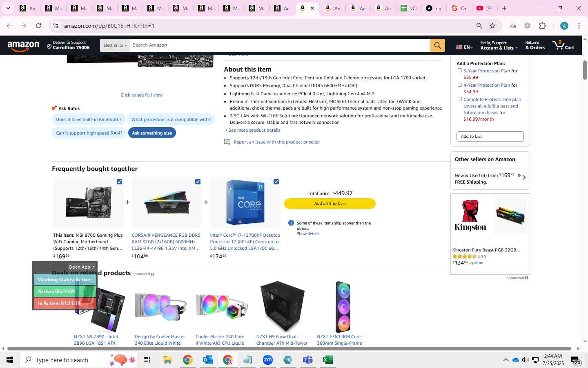
Task: Click the browser address bar URL
Action: (109, 26)
